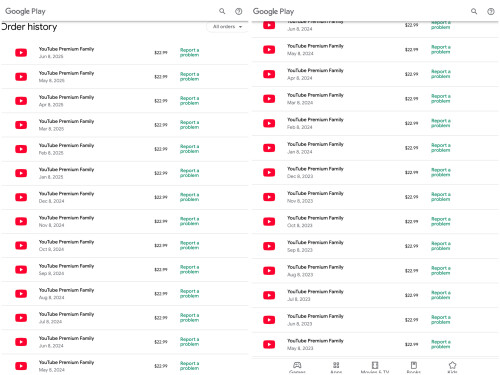
Task: Report a problem for May 8, 2023 order
Action: pyautogui.click(x=441, y=344)
